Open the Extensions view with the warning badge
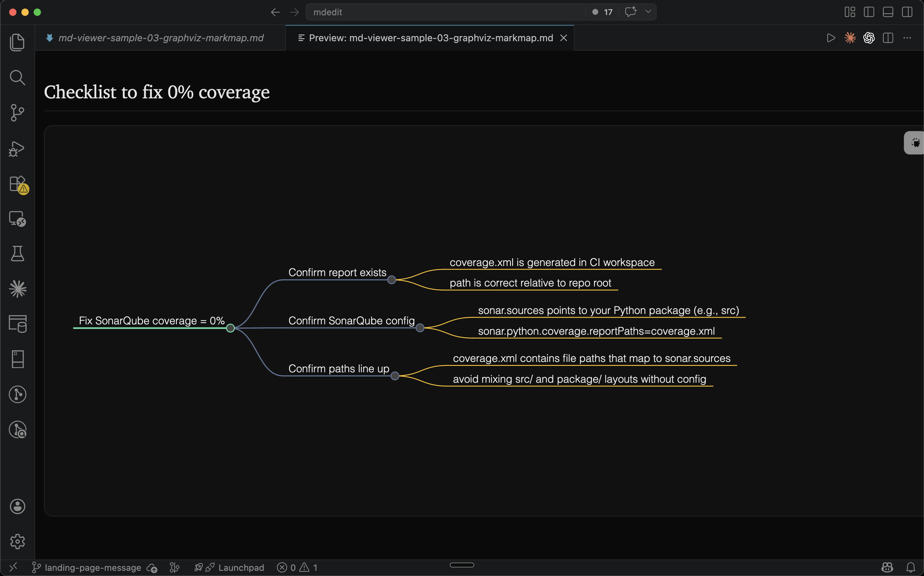Screen dimensions: 924x576 click(x=18, y=184)
